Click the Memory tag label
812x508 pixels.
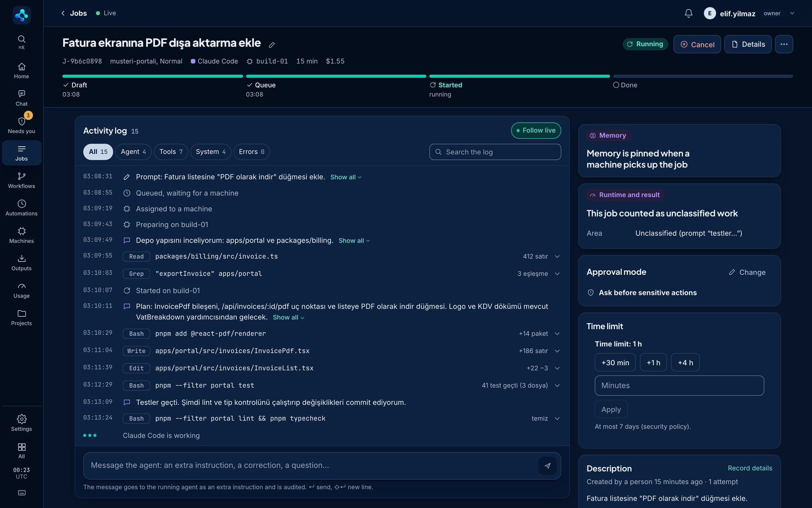(x=608, y=136)
